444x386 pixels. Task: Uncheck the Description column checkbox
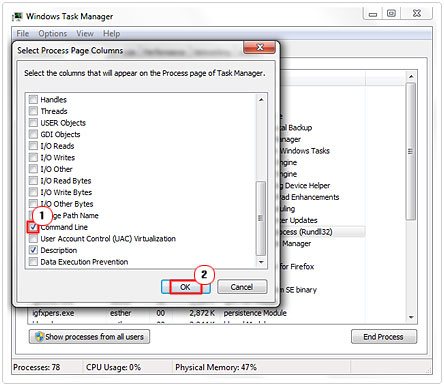point(33,250)
